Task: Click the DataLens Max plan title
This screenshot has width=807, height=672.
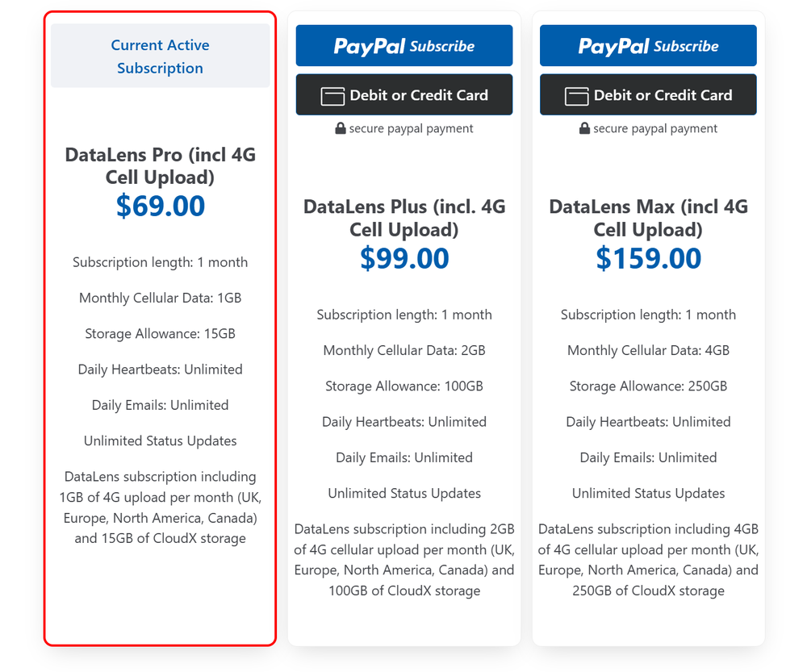Action: click(648, 218)
